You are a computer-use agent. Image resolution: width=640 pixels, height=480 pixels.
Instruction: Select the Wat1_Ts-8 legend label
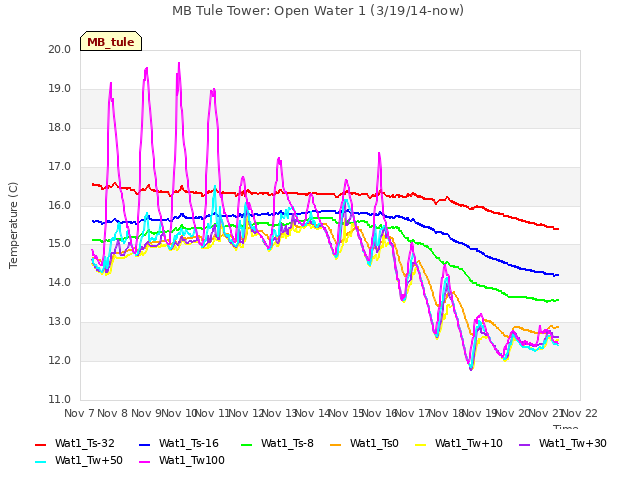[287, 443]
